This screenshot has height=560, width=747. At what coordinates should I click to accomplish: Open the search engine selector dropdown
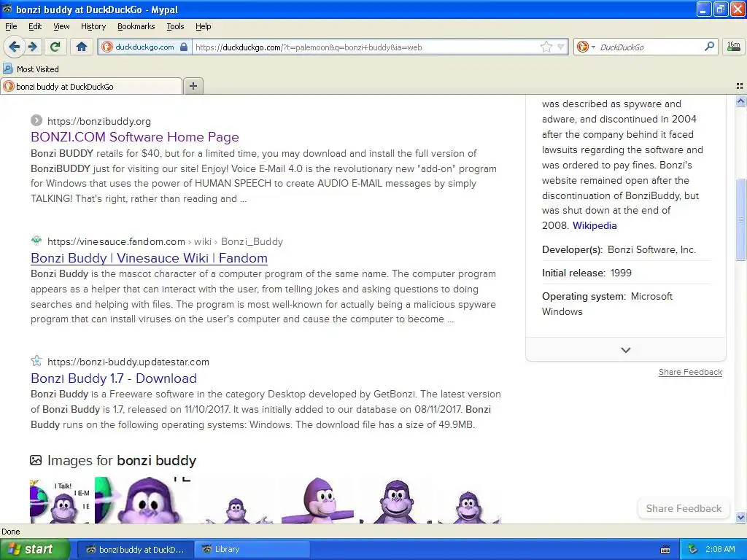coord(586,47)
